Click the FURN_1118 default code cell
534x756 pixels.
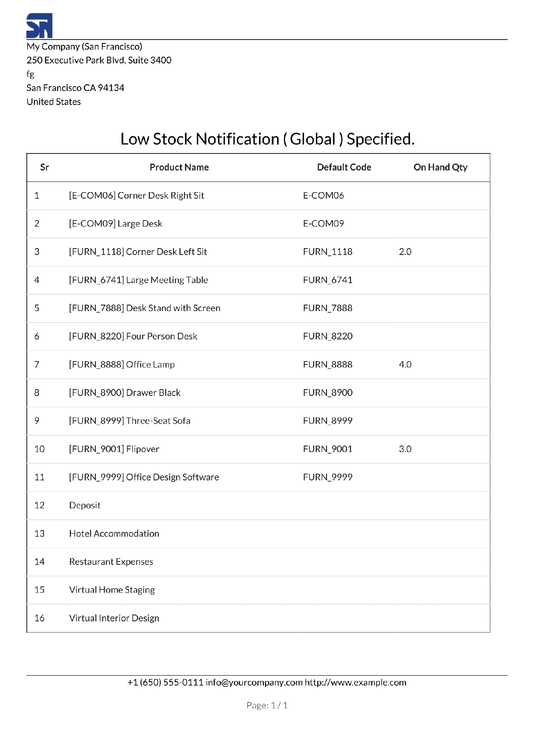328,252
